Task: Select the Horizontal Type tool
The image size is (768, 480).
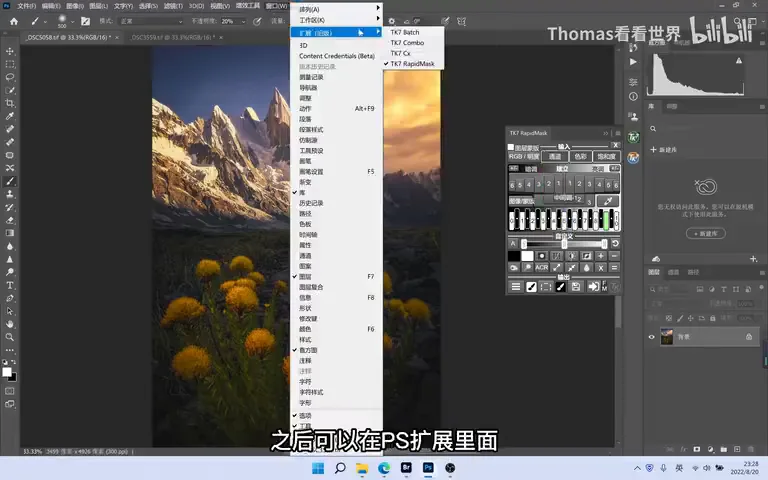Action: [x=10, y=285]
